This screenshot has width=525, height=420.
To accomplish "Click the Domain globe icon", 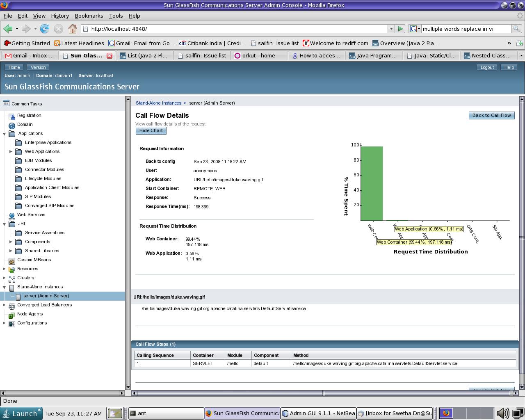I will click(12, 125).
